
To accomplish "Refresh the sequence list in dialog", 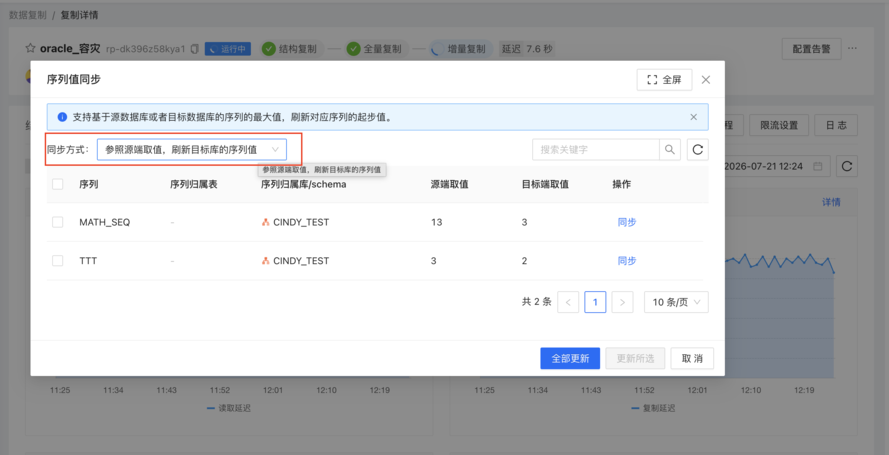I will [x=698, y=150].
